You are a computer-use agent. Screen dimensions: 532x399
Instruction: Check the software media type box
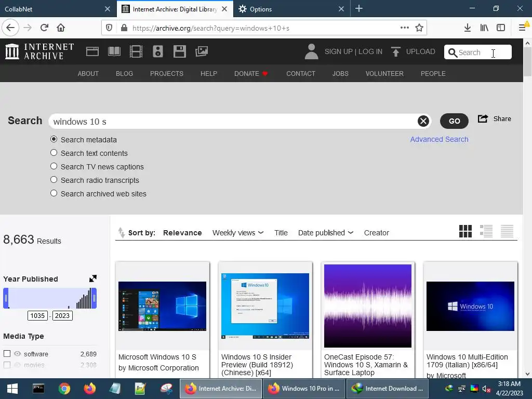click(x=7, y=353)
